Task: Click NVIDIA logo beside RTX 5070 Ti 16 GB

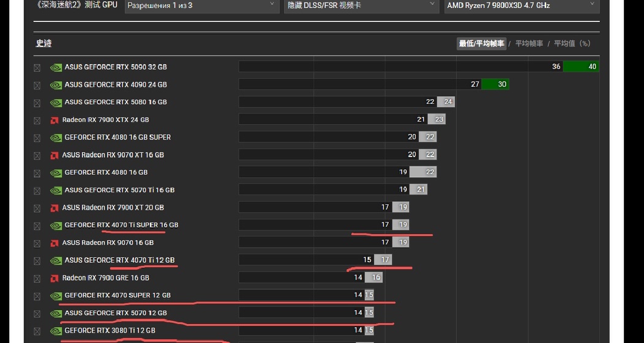Action: click(56, 190)
